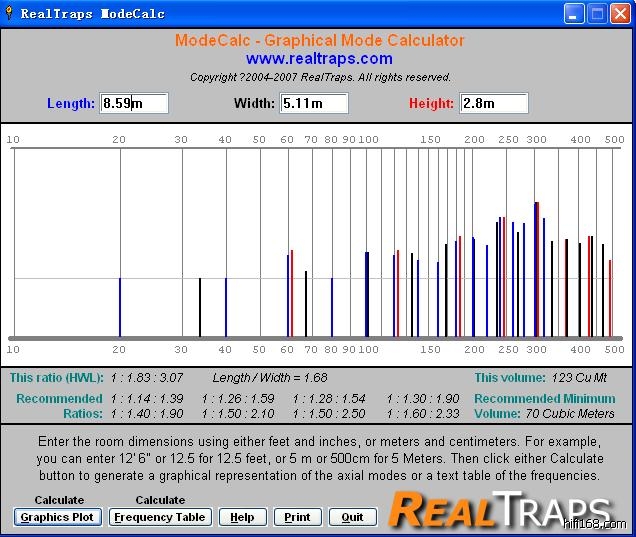Maximize the ModeCalc window
The height and width of the screenshot is (537, 636).
pyautogui.click(x=597, y=14)
